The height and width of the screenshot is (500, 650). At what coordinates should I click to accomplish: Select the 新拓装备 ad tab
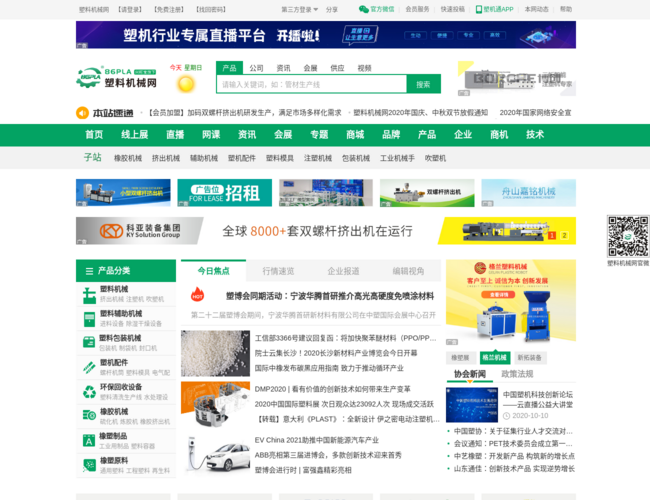coord(530,357)
